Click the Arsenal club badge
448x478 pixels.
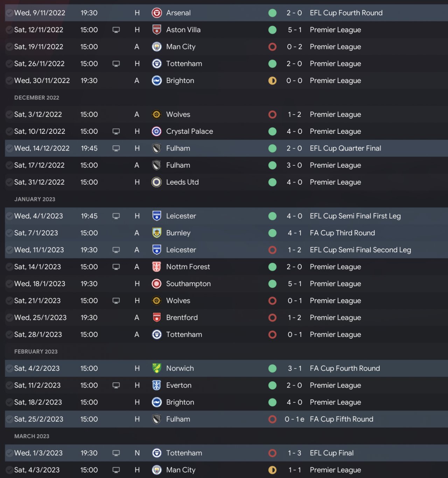tap(156, 13)
